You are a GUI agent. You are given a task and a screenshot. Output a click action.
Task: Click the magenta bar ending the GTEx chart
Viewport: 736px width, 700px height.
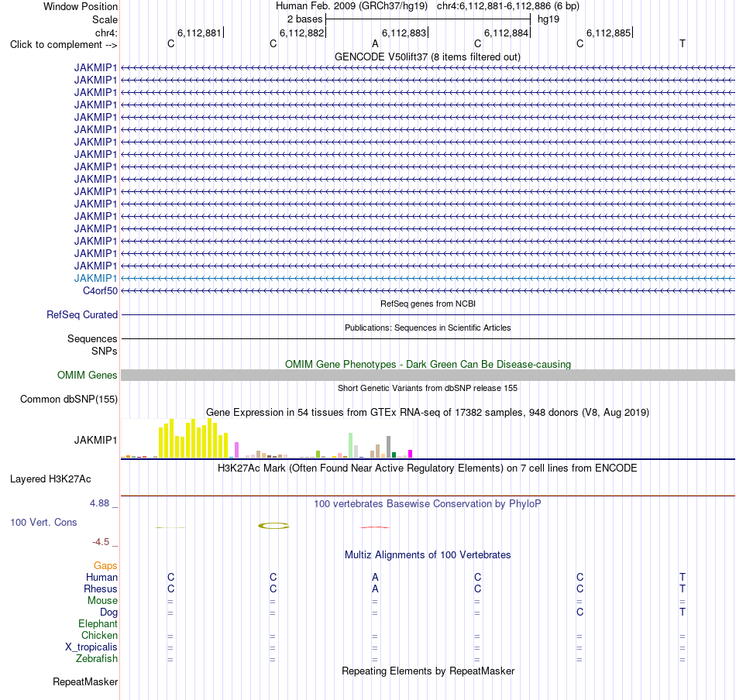click(x=411, y=454)
